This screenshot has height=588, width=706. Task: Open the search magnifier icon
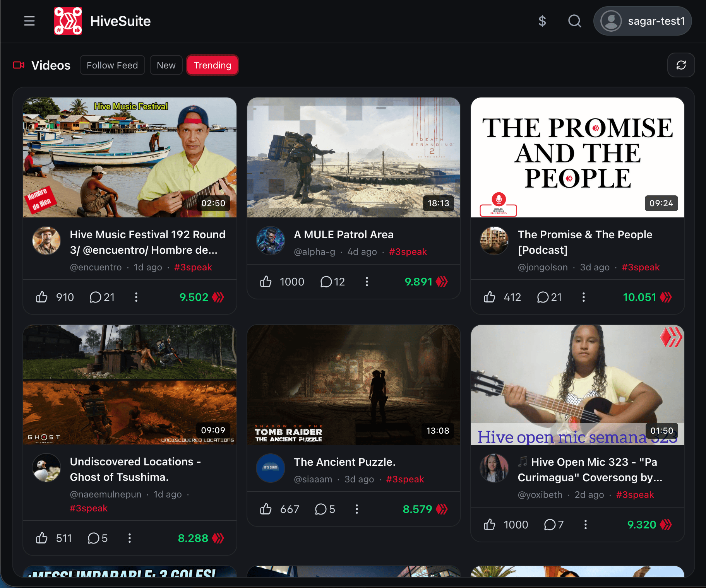point(575,21)
